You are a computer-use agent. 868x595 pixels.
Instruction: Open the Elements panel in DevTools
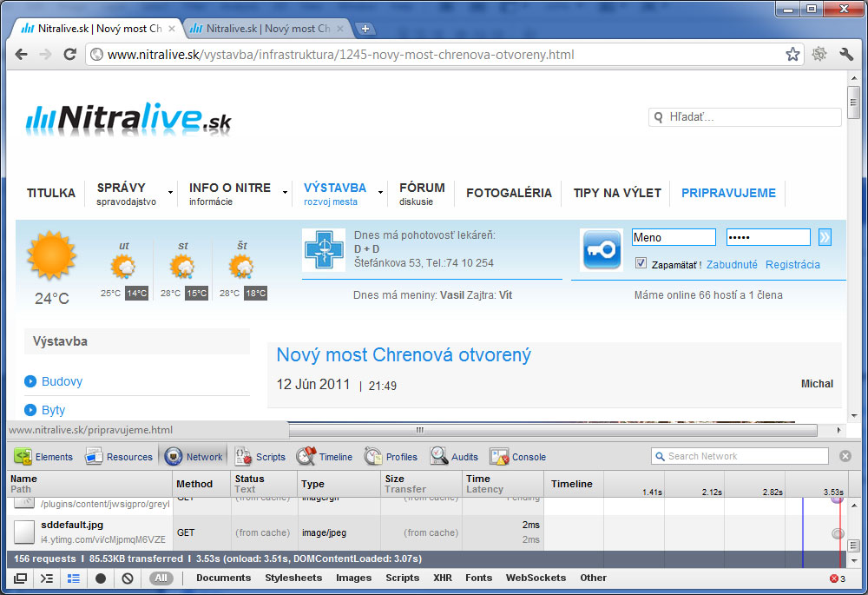(x=43, y=457)
